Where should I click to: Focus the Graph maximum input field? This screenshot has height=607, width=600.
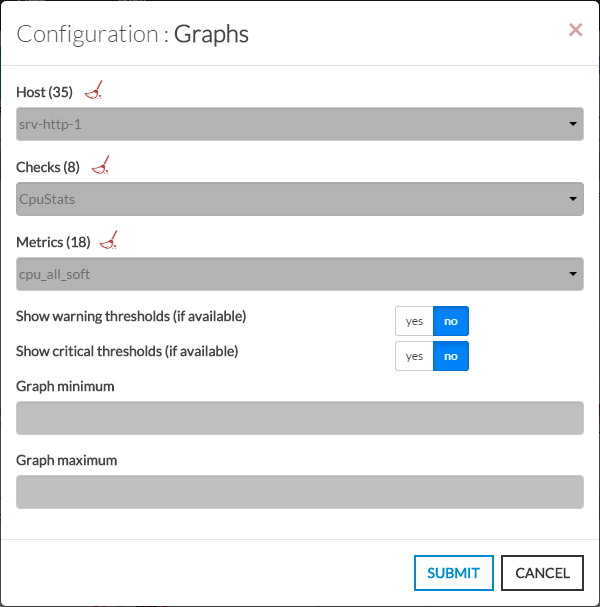[300, 492]
